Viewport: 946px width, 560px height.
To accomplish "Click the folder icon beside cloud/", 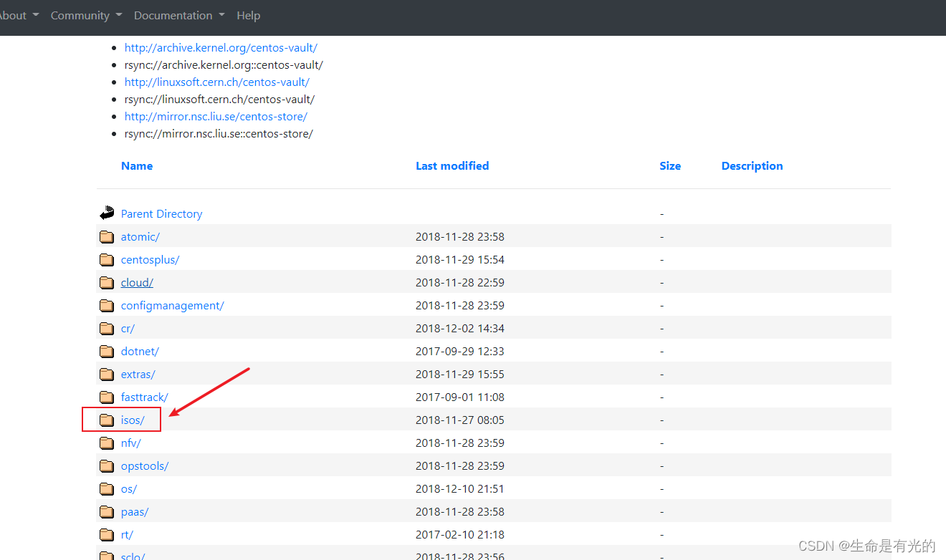I will point(107,282).
